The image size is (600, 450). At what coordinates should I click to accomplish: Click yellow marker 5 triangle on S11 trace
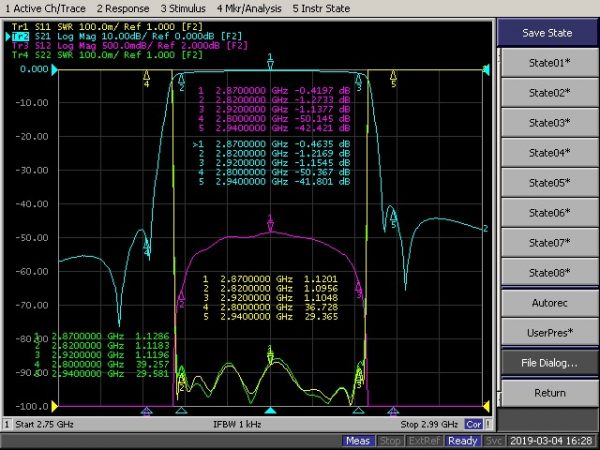tap(393, 75)
